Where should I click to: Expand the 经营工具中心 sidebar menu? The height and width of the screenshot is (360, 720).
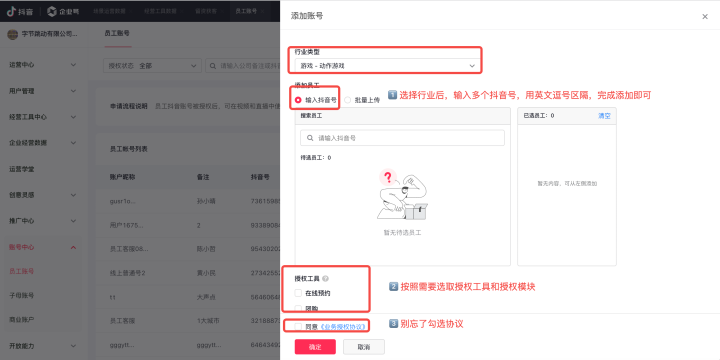43,117
